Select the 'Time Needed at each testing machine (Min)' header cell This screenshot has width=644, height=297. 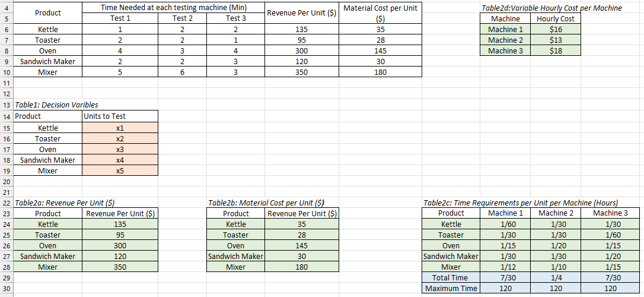(x=173, y=7)
